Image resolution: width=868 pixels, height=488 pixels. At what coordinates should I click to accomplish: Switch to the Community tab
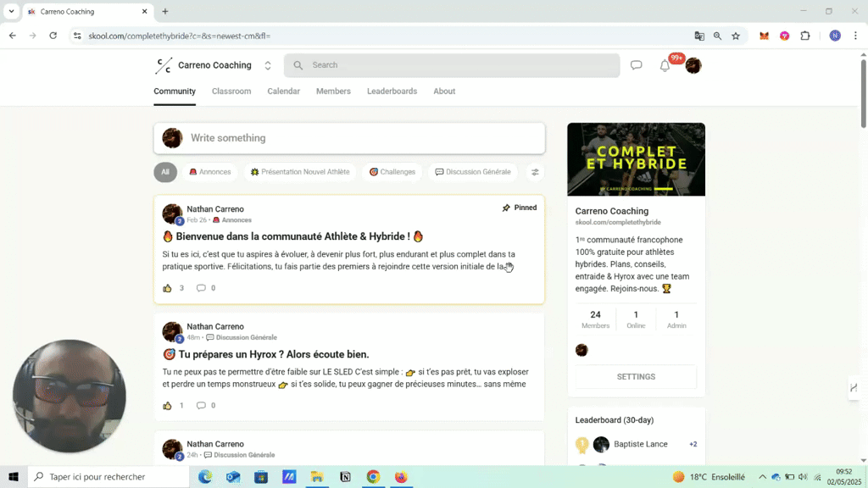click(x=175, y=91)
